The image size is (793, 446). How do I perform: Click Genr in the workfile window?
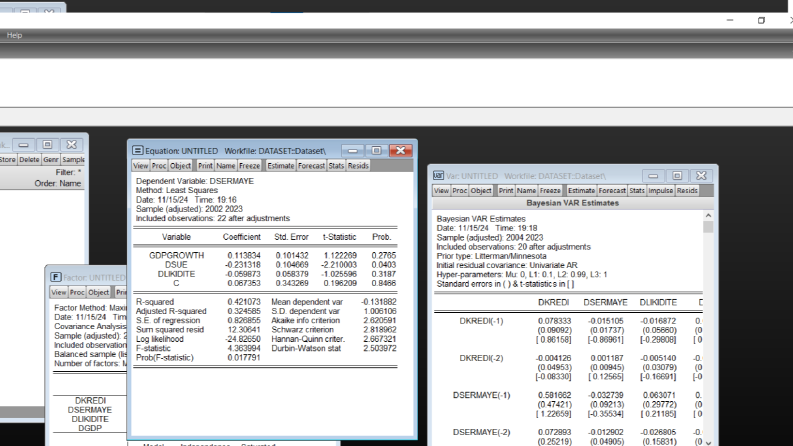click(51, 160)
